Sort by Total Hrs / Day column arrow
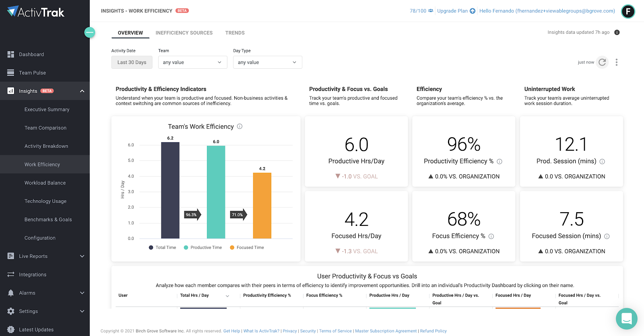 (227, 296)
